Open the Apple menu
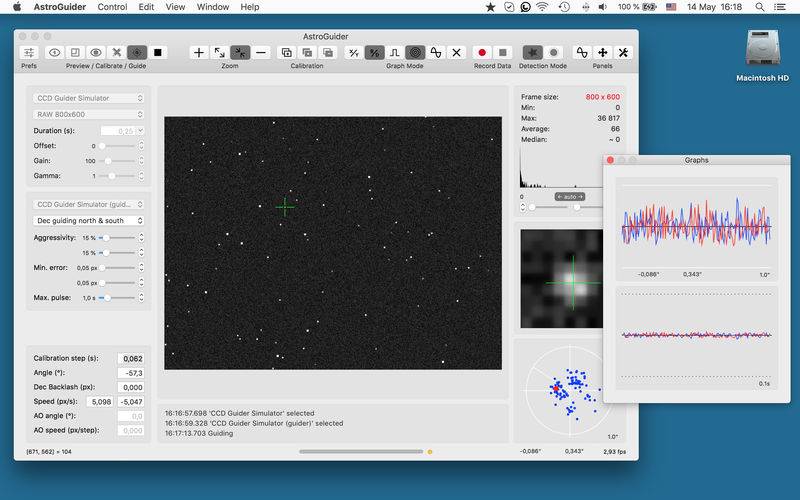This screenshot has height=500, width=800. click(17, 7)
